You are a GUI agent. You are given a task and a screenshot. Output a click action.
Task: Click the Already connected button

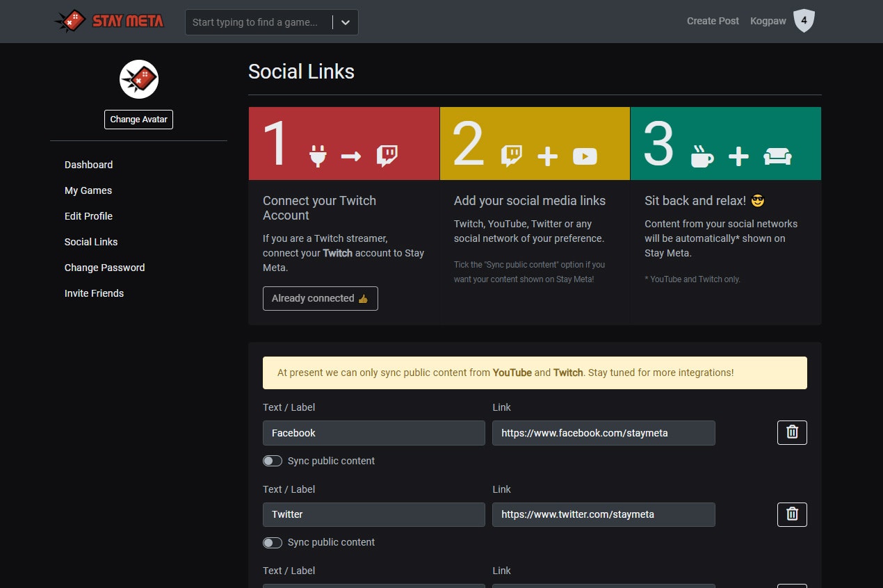point(321,298)
